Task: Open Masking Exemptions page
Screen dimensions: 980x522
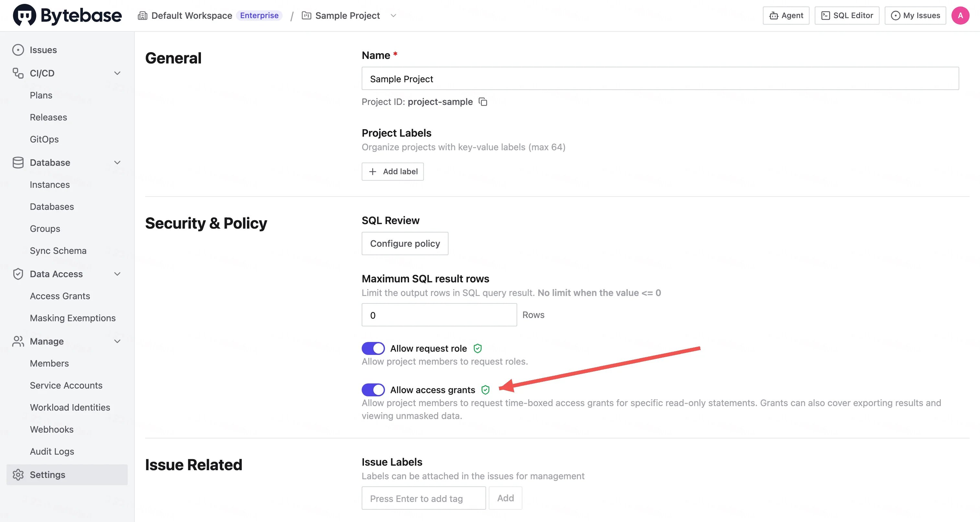Action: (x=73, y=318)
